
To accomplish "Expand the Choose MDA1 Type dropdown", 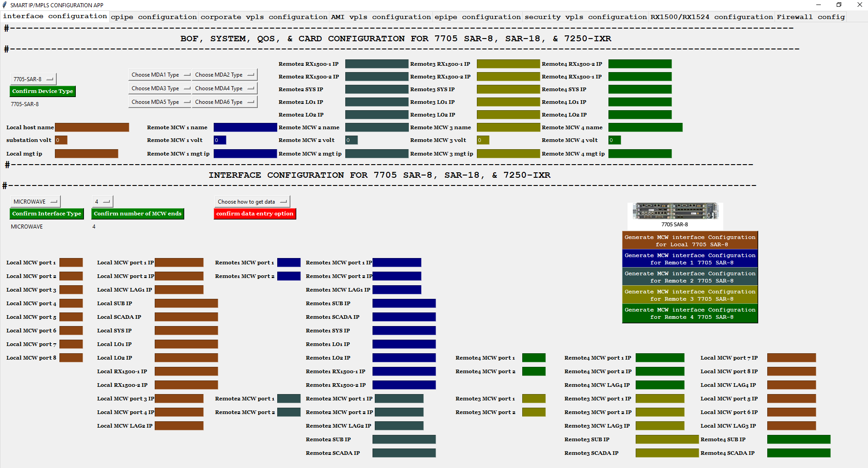I will pos(160,75).
